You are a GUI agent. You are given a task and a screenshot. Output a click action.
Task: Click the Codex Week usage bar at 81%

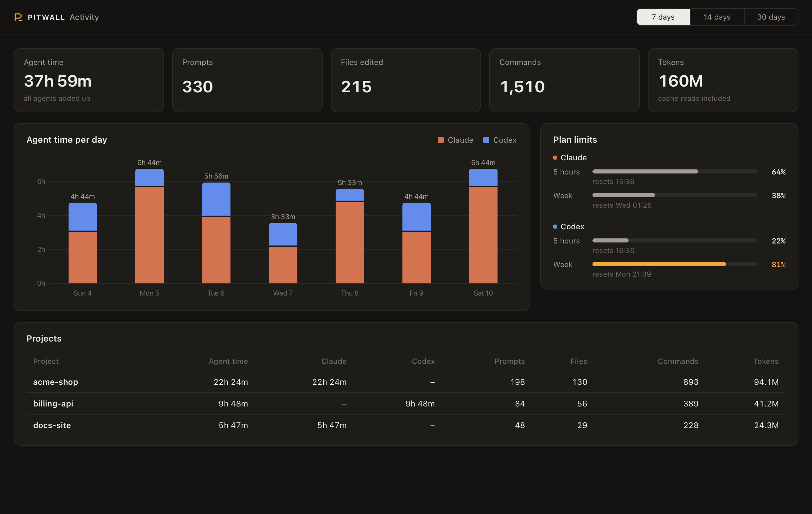675,264
